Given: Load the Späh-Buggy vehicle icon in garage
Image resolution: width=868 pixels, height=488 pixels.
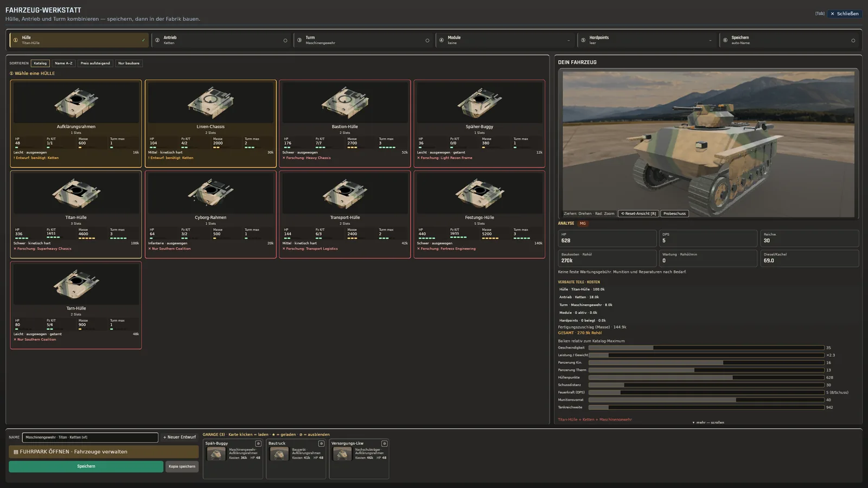Looking at the screenshot, I should pos(216,454).
